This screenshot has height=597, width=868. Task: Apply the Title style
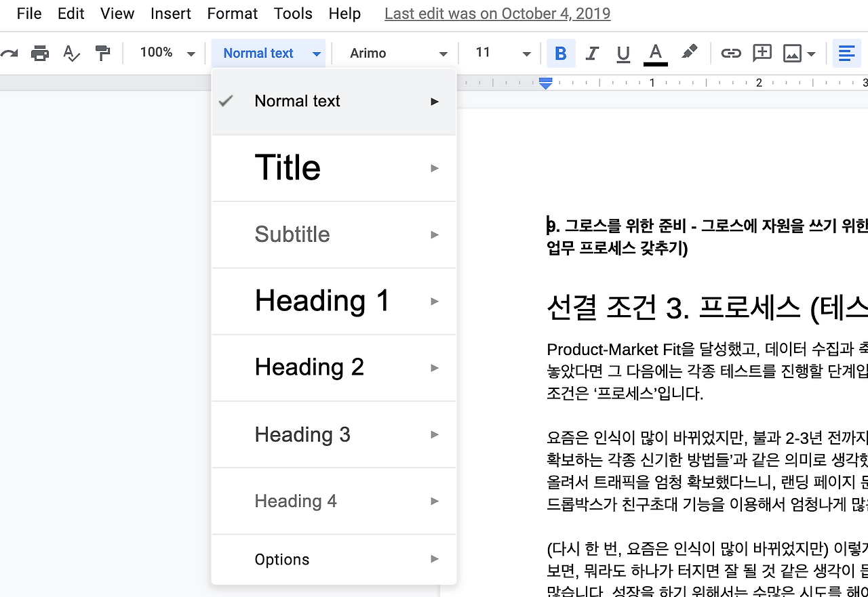(x=334, y=168)
